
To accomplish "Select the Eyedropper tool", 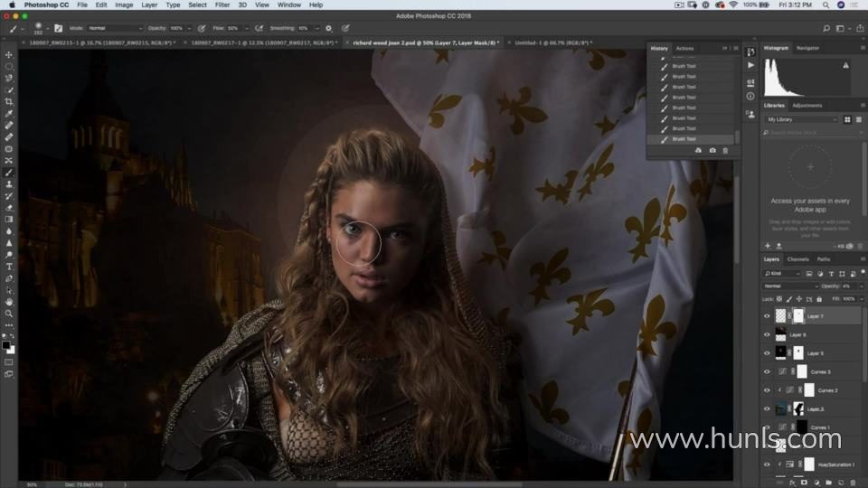I will tap(9, 114).
